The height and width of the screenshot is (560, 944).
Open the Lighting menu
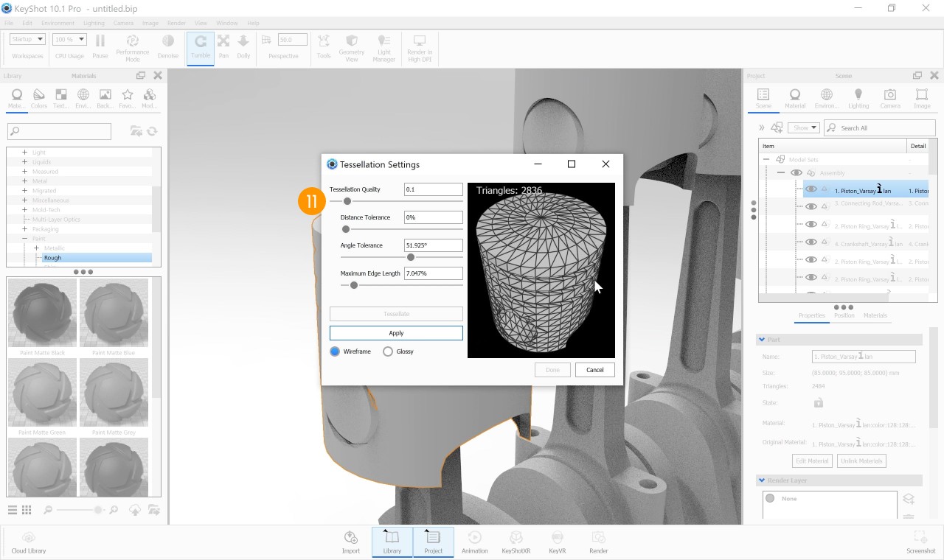point(94,24)
